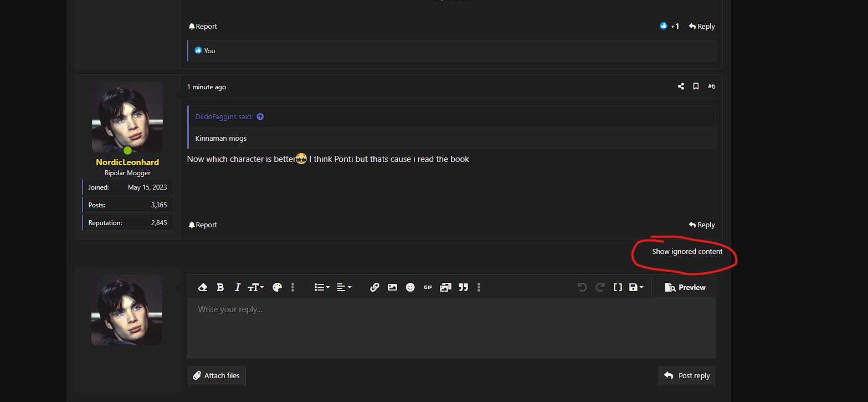Open the text alignment dropdown
868x402 pixels.
point(343,287)
